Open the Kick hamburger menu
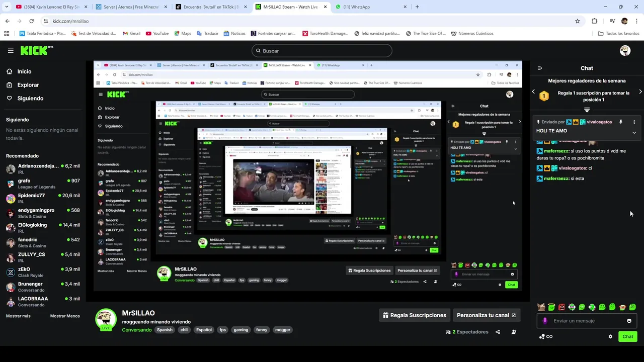The width and height of the screenshot is (644, 362). [11, 51]
